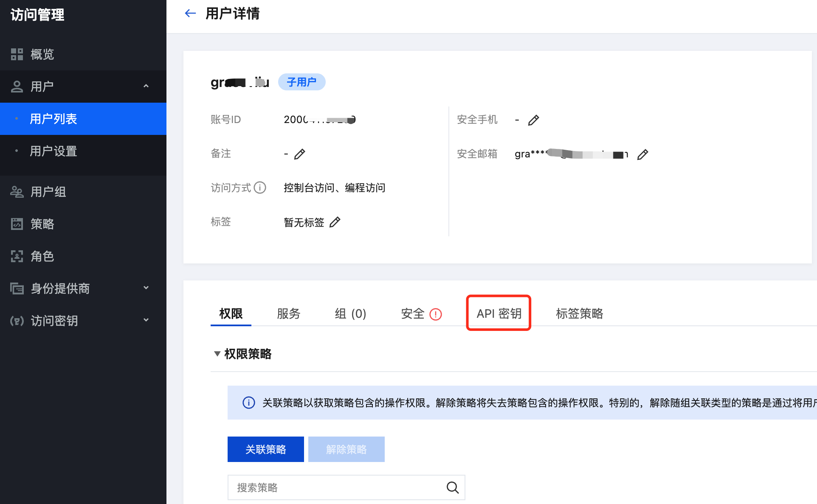Open the 服务 tab

coord(288,314)
